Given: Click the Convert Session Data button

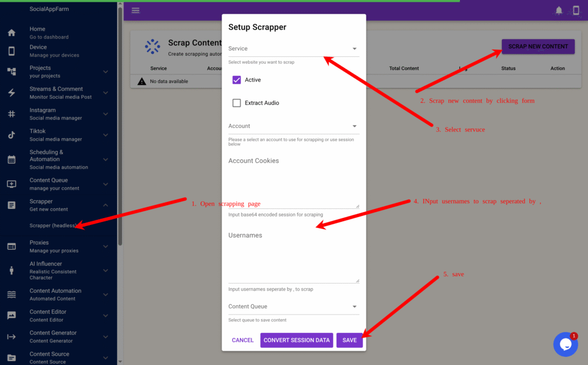Looking at the screenshot, I should [x=296, y=340].
